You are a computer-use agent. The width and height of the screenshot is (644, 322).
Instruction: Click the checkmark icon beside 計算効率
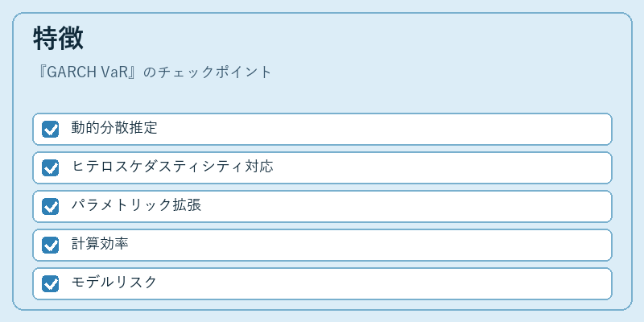51,246
